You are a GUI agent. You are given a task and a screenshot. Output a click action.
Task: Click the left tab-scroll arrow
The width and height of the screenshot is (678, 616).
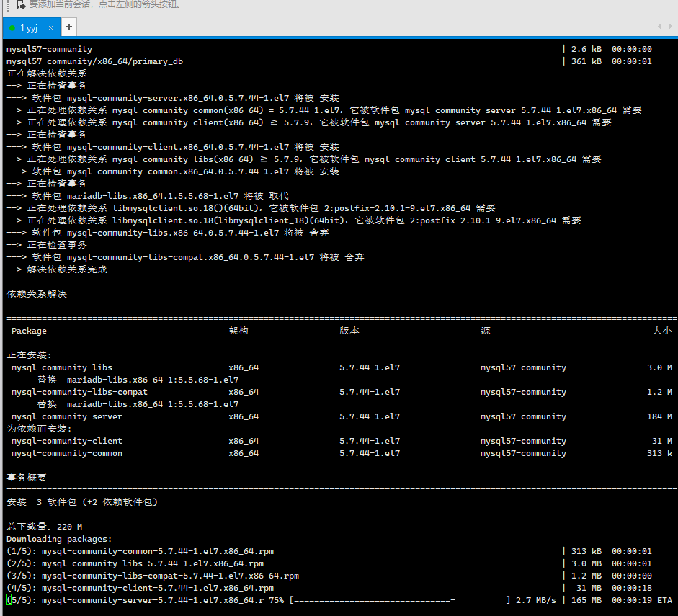pyautogui.click(x=660, y=27)
